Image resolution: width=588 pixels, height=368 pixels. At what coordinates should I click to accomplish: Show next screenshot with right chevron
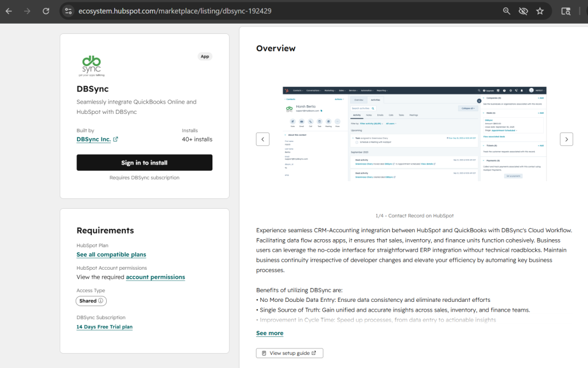pyautogui.click(x=566, y=139)
